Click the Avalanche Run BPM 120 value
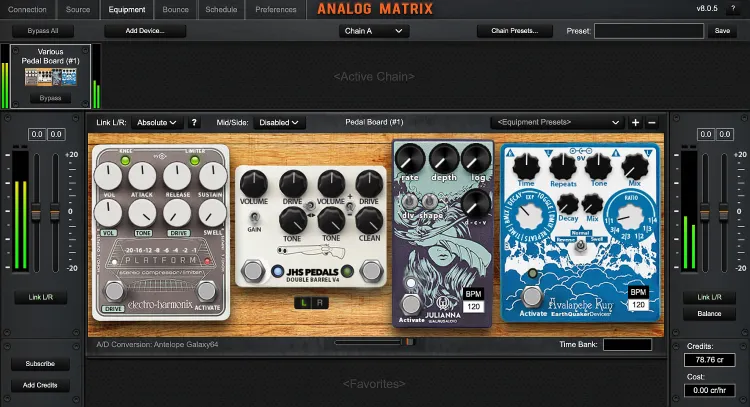Image resolution: width=750 pixels, height=407 pixels. 639,305
